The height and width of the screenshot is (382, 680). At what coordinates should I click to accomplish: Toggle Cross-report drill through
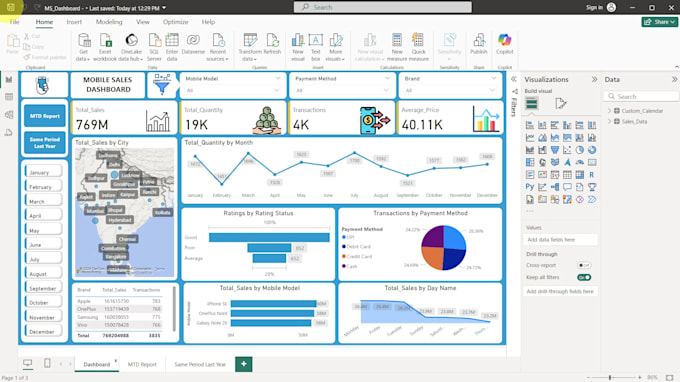pos(584,265)
